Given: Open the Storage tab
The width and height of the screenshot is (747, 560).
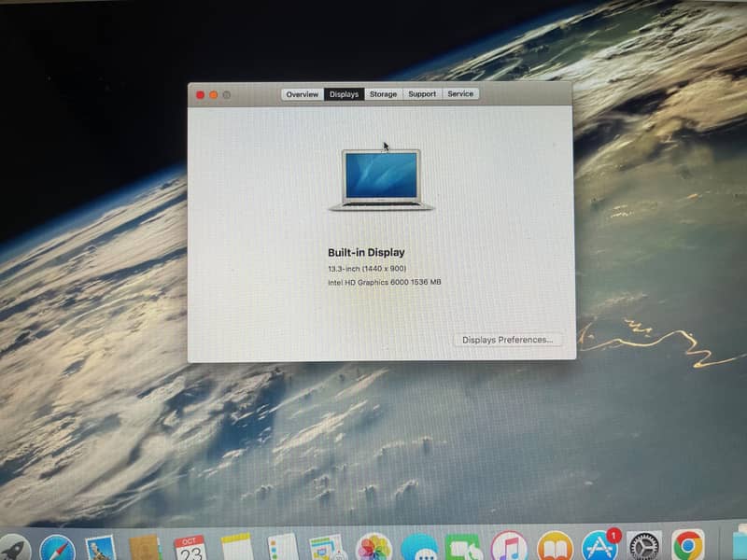Looking at the screenshot, I should tap(383, 94).
